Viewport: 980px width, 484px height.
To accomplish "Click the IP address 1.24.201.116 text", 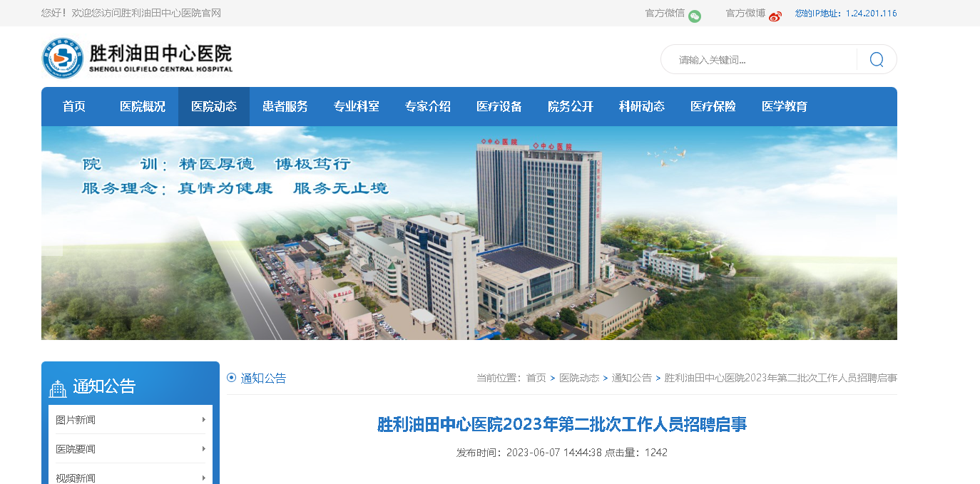I will pos(872,14).
